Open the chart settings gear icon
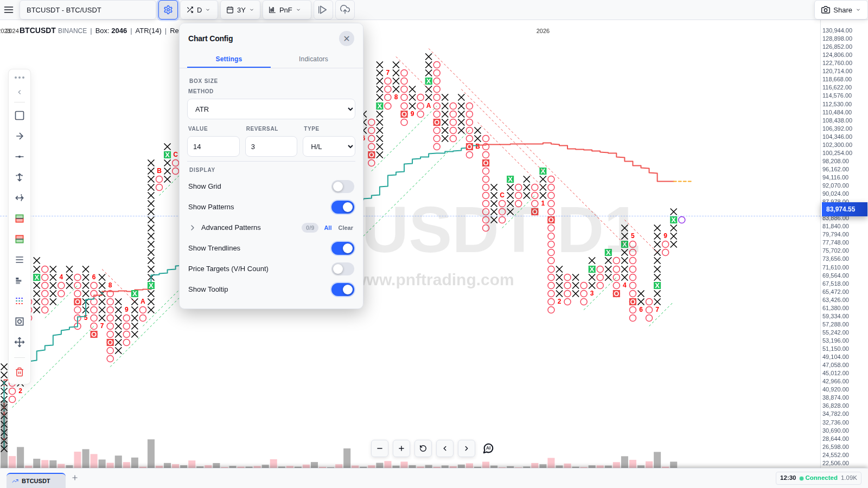This screenshot has width=868, height=488. pyautogui.click(x=168, y=10)
